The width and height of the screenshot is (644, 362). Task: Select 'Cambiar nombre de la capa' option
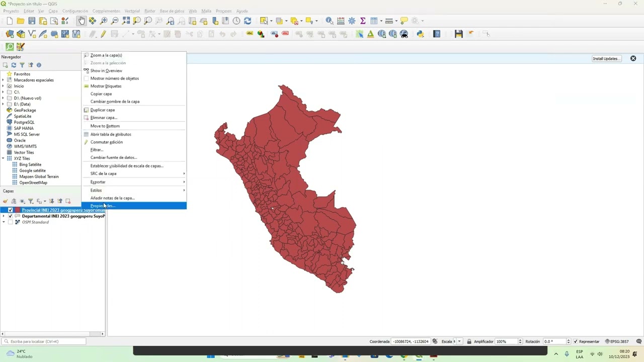(134, 102)
